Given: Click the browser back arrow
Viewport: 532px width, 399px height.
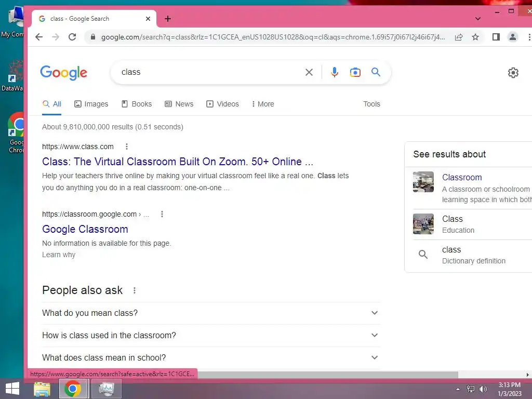Looking at the screenshot, I should click(39, 37).
